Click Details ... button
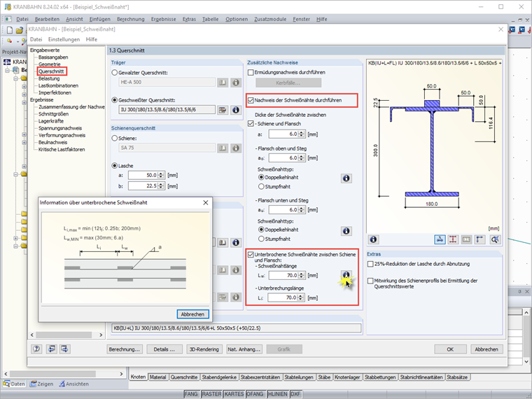 [x=164, y=349]
